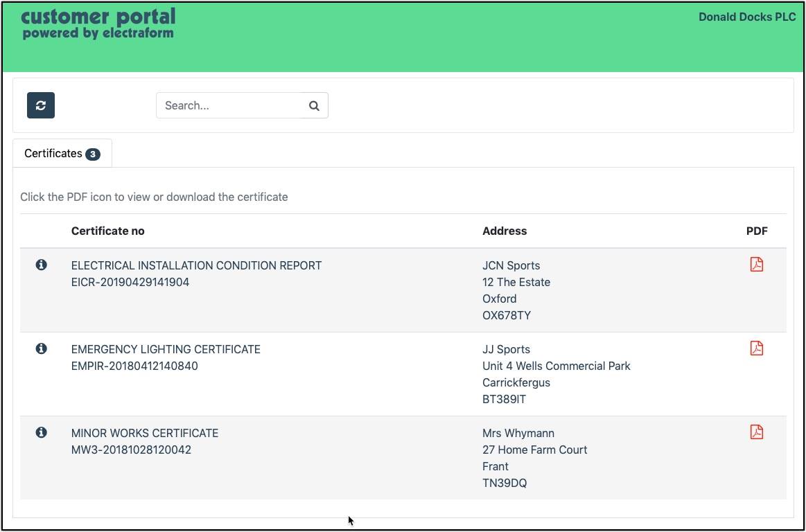Image resolution: width=806 pixels, height=532 pixels.
Task: Select text MINOR WORKS CERTIFICATE
Action: [145, 434]
